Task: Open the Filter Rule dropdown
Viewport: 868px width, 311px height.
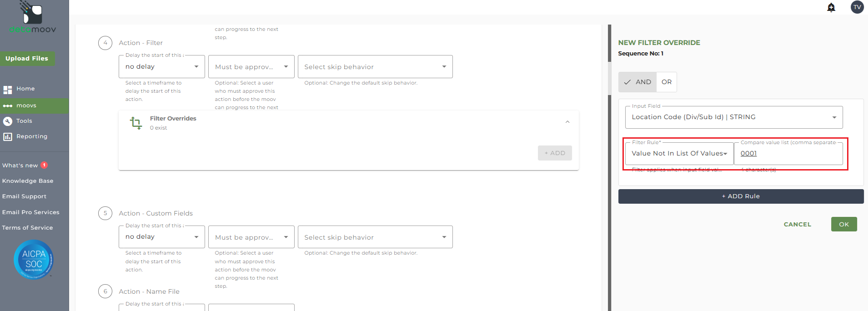Action: (679, 154)
